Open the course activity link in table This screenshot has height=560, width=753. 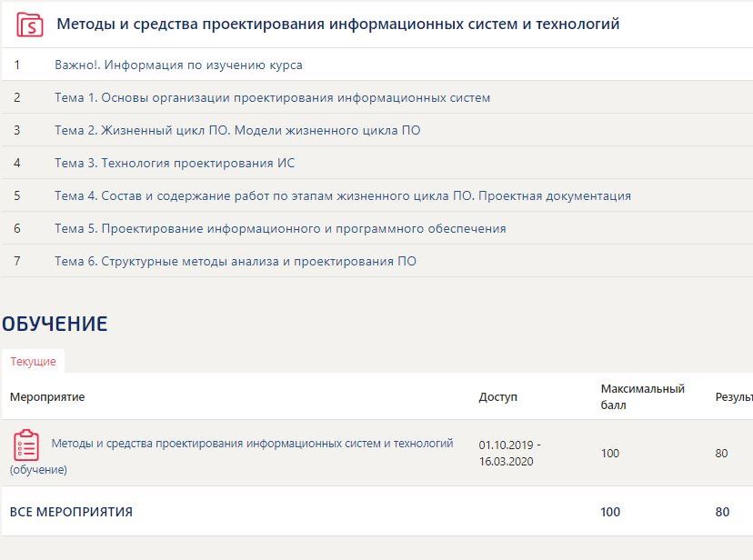[x=252, y=444]
